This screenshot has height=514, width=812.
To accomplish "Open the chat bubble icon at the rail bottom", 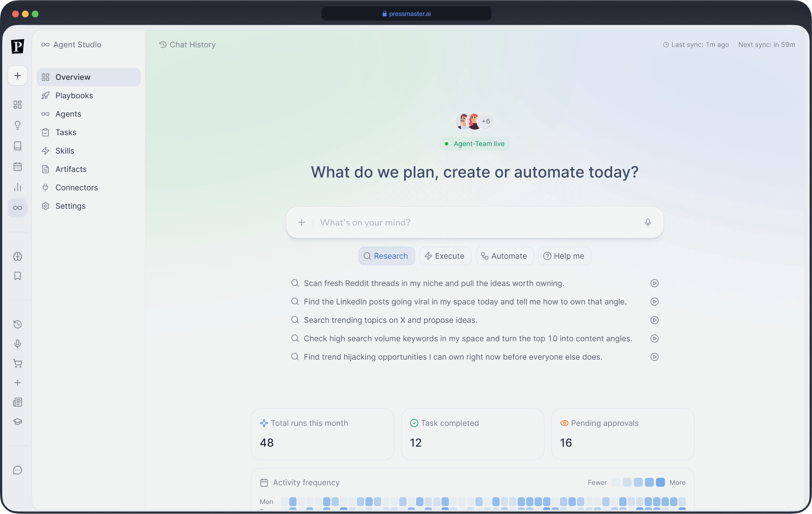I will coord(18,470).
